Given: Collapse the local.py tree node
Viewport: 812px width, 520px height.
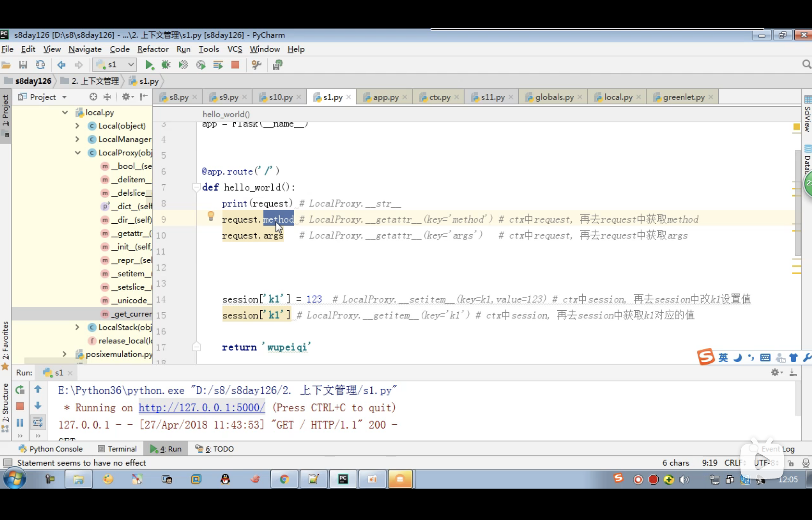Looking at the screenshot, I should click(65, 113).
